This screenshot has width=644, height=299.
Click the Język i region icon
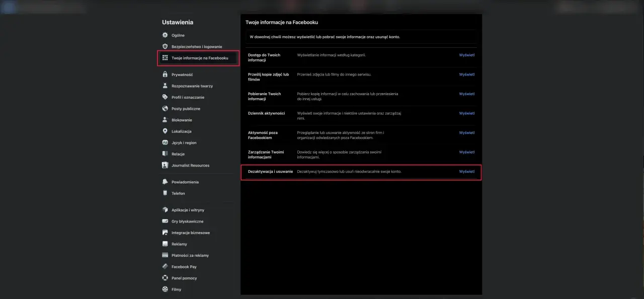tap(165, 142)
